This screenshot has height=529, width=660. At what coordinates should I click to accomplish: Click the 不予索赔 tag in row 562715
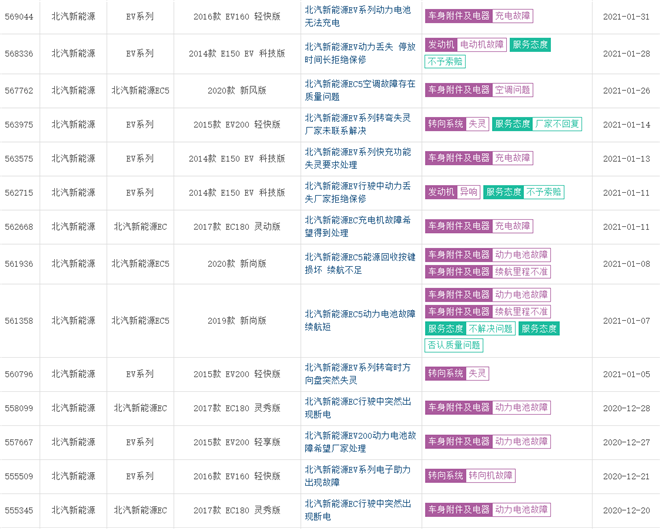point(544,192)
